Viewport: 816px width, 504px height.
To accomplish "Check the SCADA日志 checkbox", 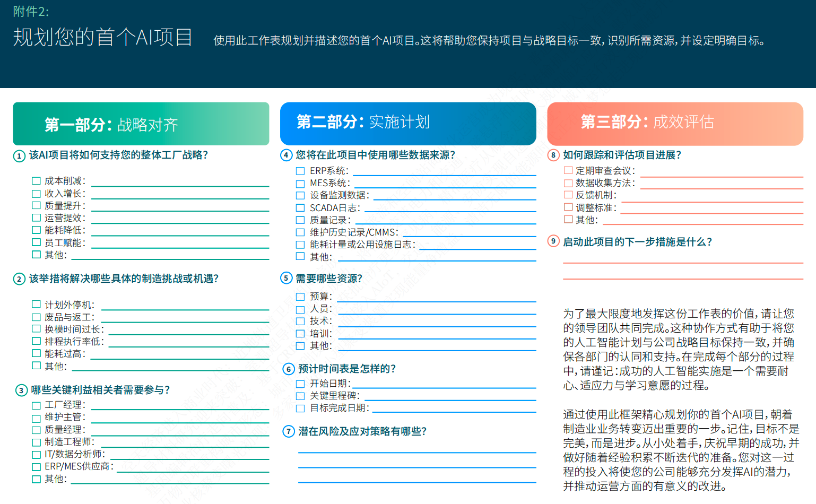I will pos(300,208).
